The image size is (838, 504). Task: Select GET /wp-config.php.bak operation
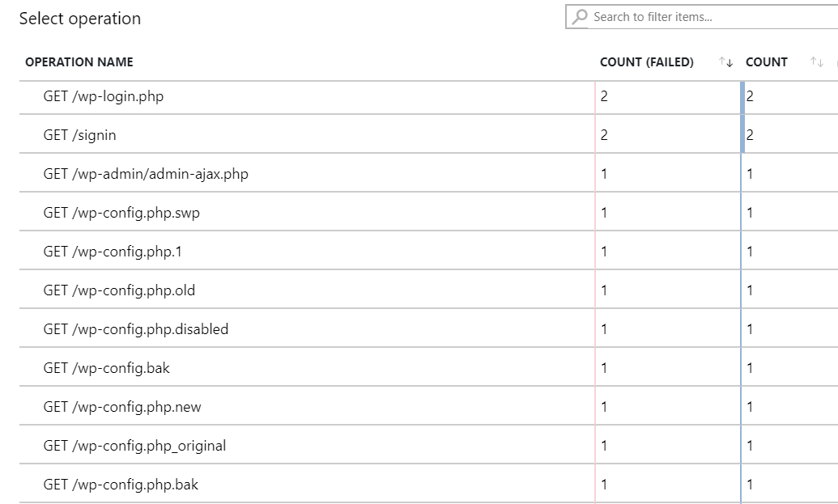(428, 485)
